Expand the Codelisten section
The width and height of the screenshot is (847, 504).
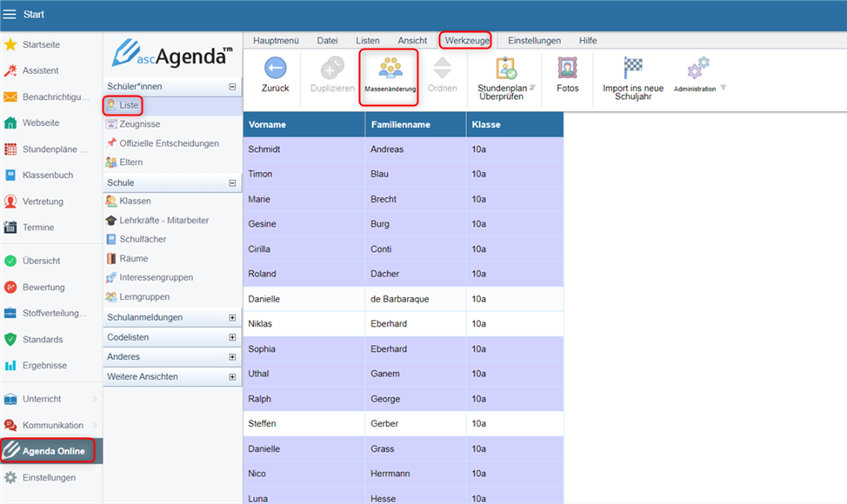coord(232,337)
